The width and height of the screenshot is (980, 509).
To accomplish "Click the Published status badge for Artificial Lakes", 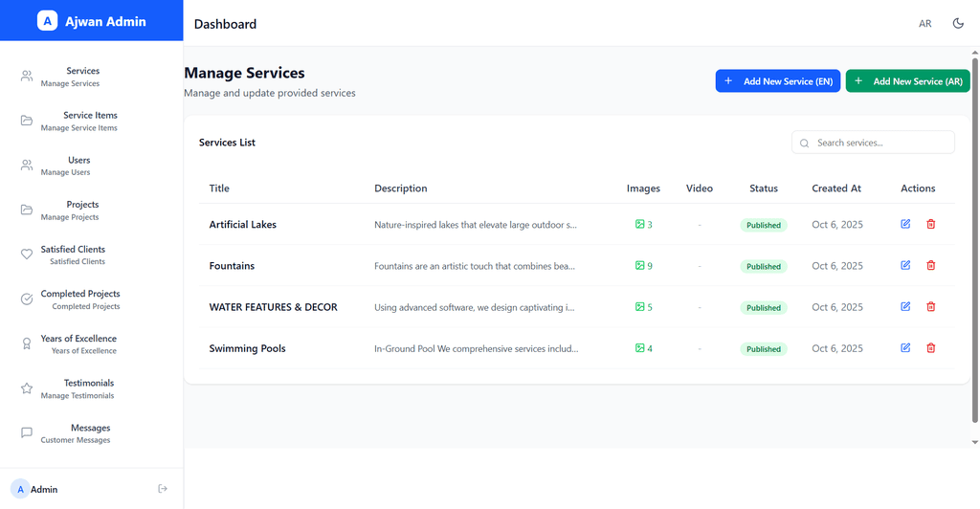I will (763, 226).
